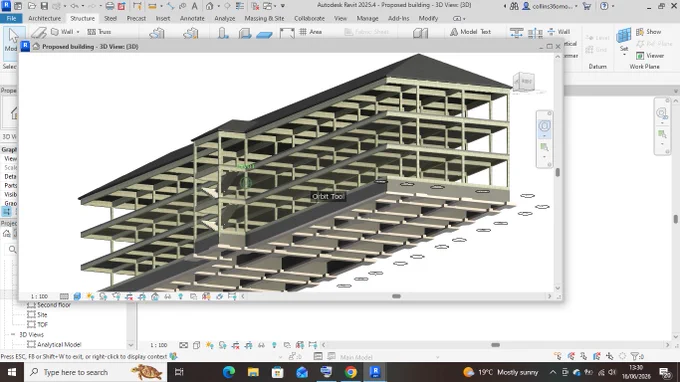Open the Default 3D View house icon
680x382 pixels.
[209, 6]
